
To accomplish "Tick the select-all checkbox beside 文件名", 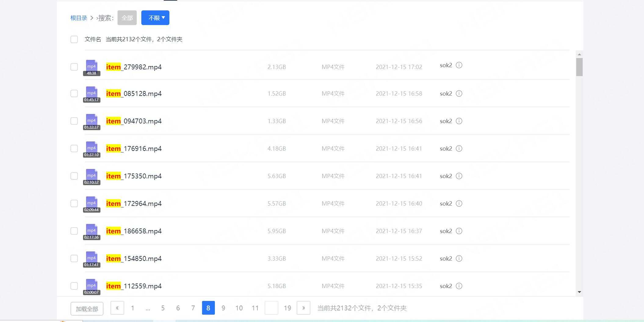I will pos(74,39).
